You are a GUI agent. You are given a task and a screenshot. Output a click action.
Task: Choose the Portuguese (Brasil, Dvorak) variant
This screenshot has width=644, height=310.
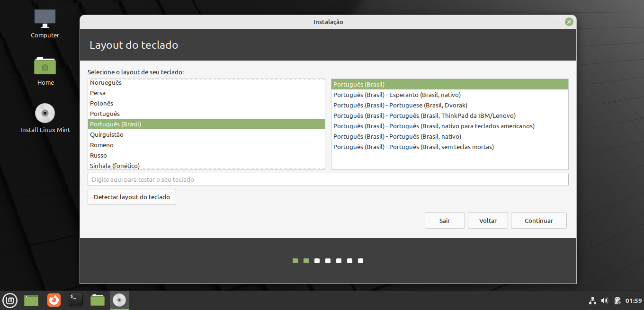pos(449,105)
